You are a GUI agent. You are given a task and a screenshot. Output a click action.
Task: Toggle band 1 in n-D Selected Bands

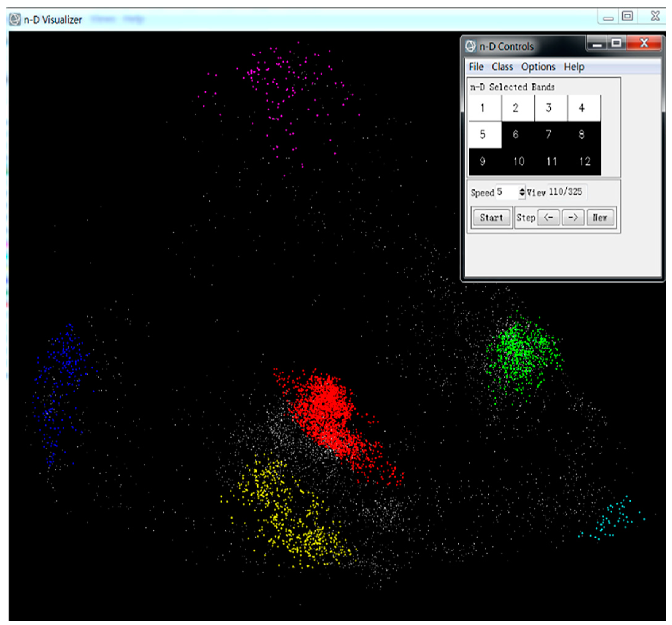click(485, 108)
